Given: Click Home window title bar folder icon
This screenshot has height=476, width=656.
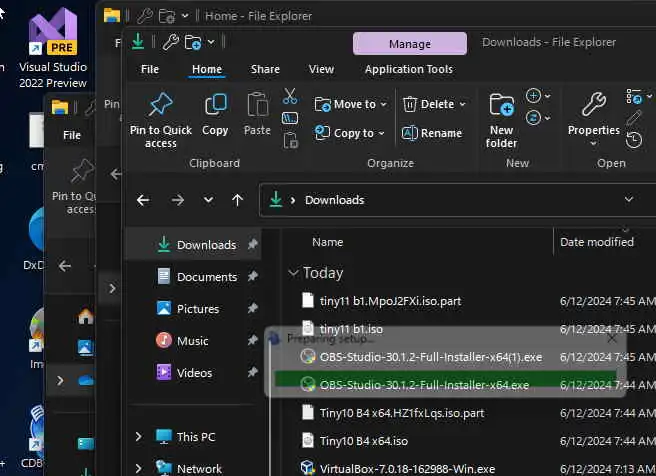Looking at the screenshot, I should coord(112,15).
